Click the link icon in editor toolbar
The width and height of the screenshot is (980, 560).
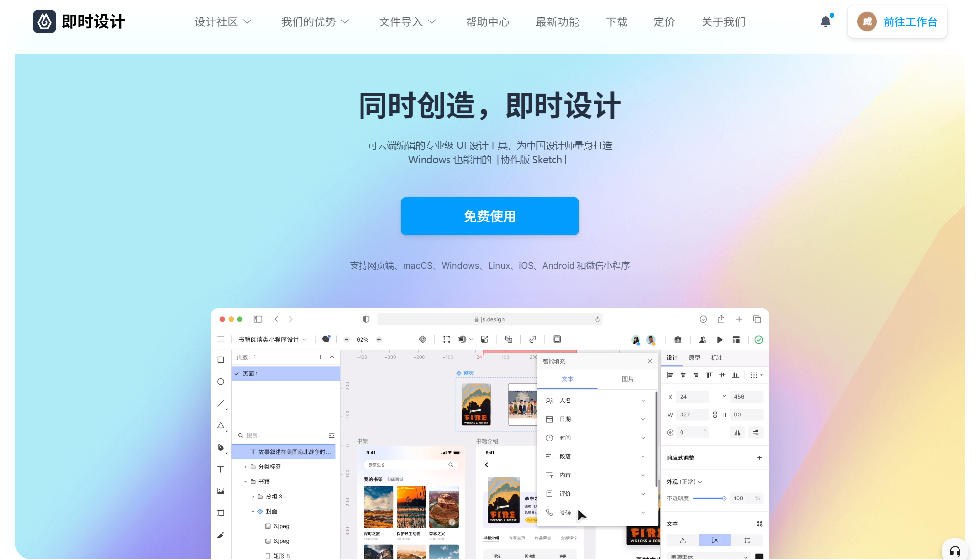(x=533, y=339)
